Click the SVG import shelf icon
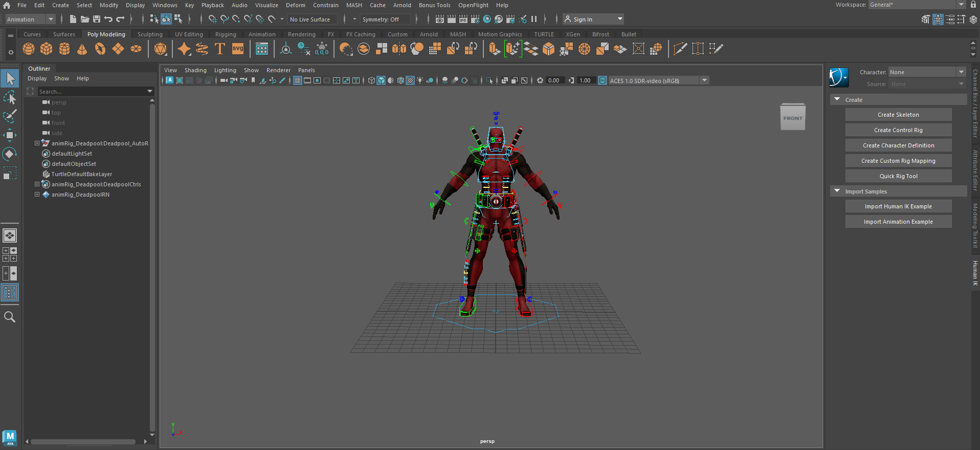This screenshot has height=450, width=980. click(x=238, y=49)
